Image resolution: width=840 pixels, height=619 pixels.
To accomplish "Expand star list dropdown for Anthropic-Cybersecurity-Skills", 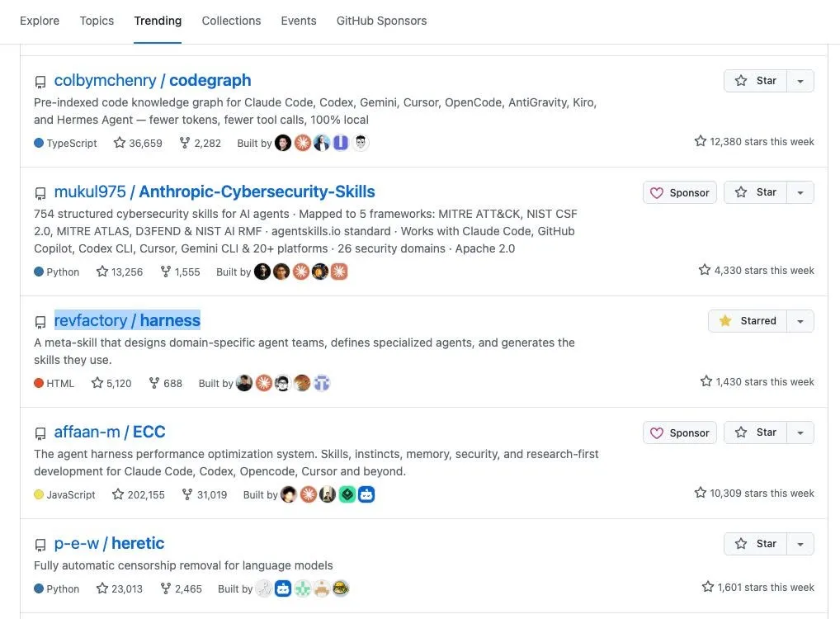I will click(800, 192).
